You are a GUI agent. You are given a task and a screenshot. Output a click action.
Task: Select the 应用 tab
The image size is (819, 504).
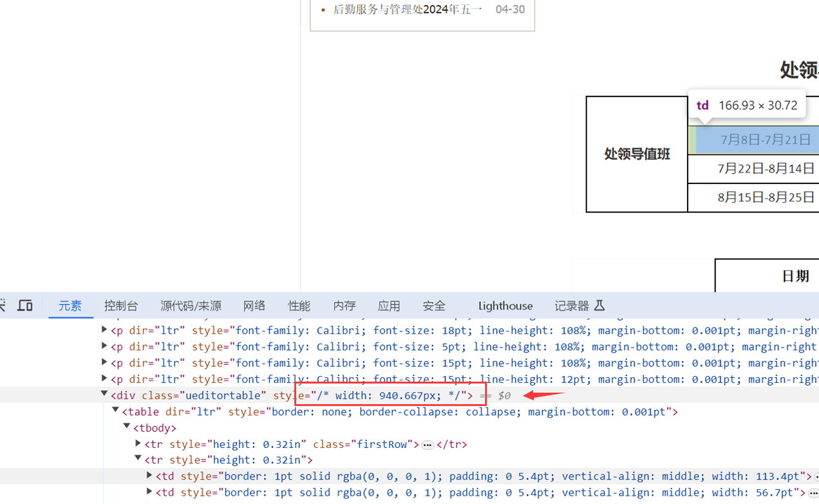(x=389, y=306)
